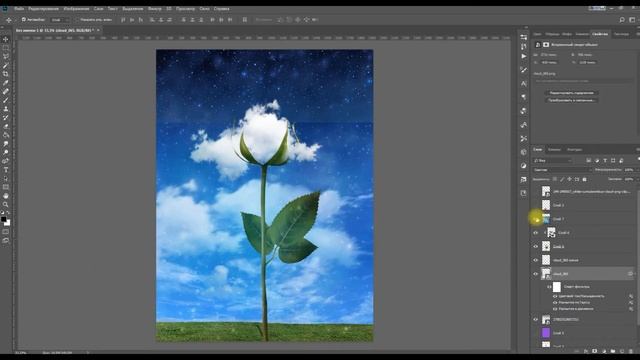Open the layer filter type dropdown
Screen dimensions: 640x360
point(553,160)
